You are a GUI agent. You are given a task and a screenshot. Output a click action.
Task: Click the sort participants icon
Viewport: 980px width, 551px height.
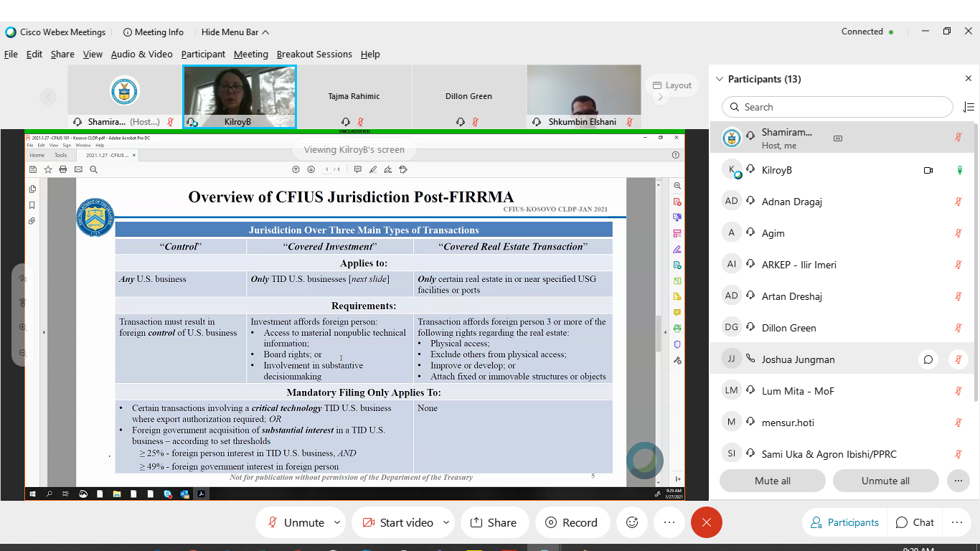point(969,107)
